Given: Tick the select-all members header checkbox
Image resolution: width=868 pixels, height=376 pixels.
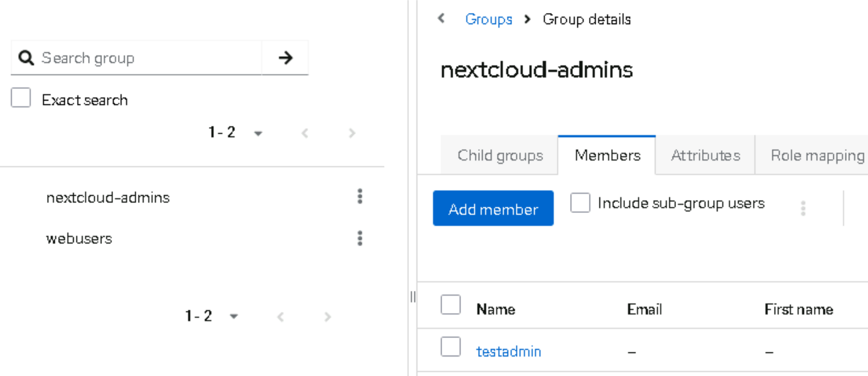Looking at the screenshot, I should [x=450, y=305].
